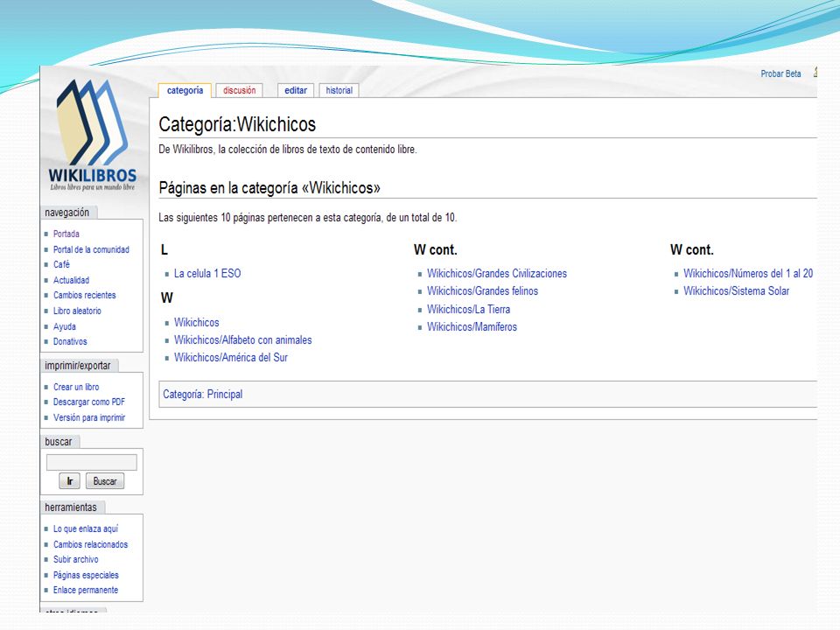Click the herramientas sidebar heading
Viewport: 840px width, 630px height.
(71, 507)
